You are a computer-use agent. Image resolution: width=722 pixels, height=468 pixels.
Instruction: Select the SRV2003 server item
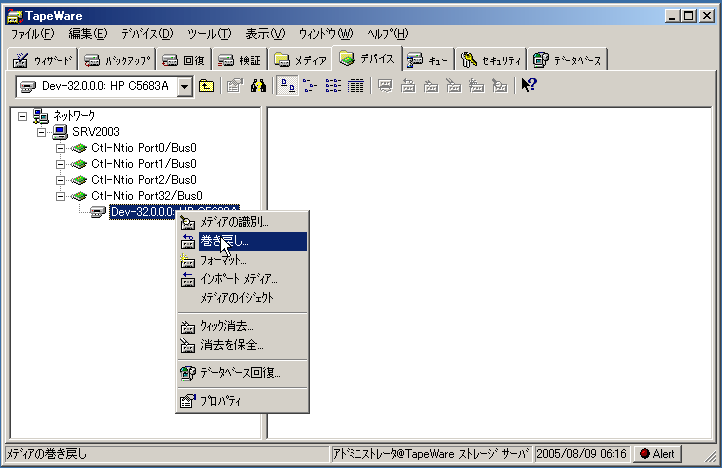[x=96, y=132]
